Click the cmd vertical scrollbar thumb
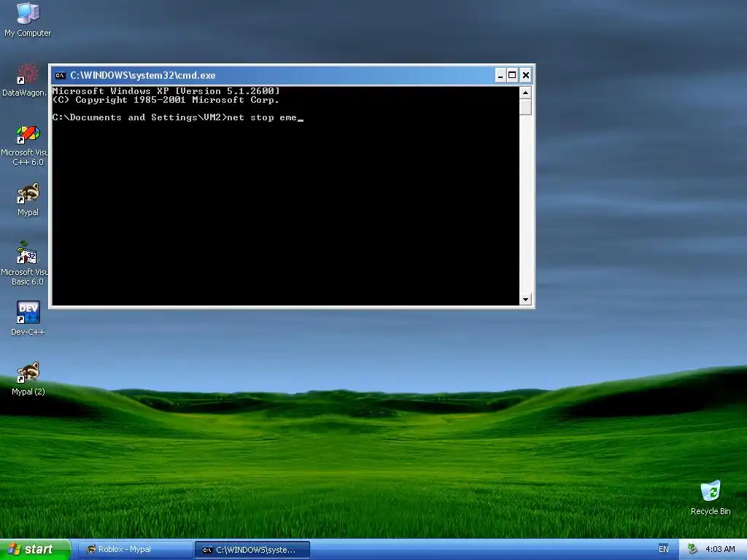The height and width of the screenshot is (560, 747). pyautogui.click(x=525, y=107)
